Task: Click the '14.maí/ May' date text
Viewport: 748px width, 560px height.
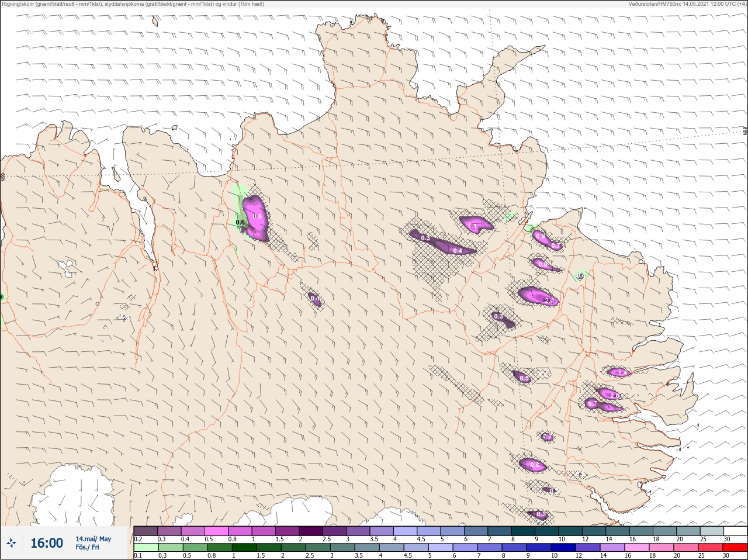Action: point(93,539)
